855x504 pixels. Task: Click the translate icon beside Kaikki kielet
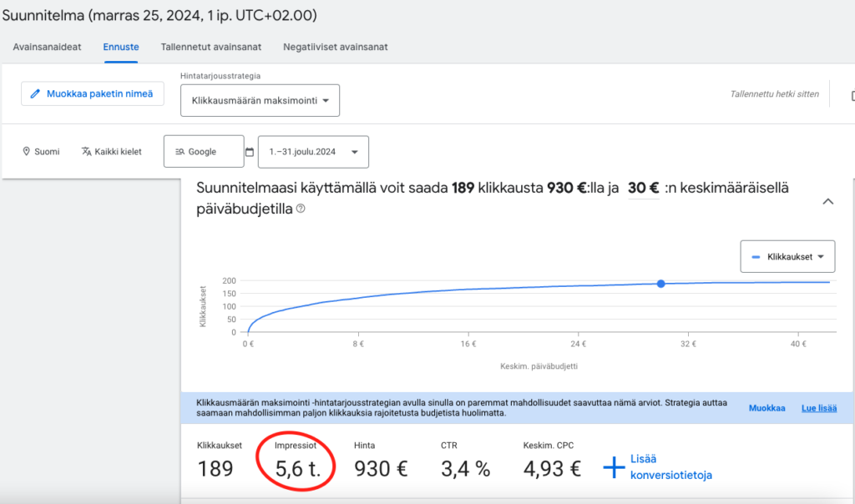[86, 152]
